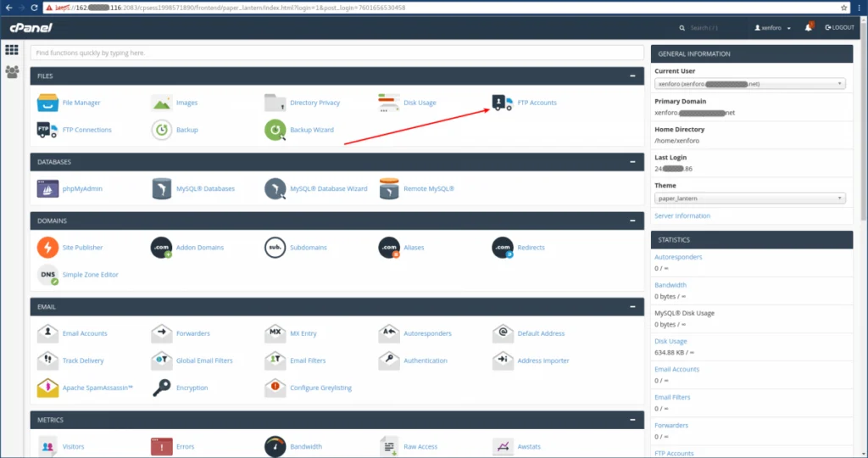The image size is (868, 458).
Task: Open the Redirects icon
Action: tap(503, 247)
